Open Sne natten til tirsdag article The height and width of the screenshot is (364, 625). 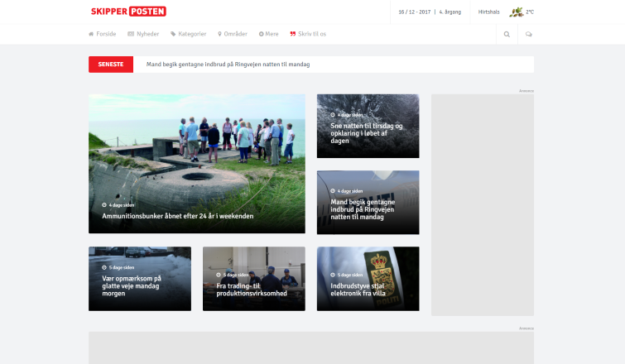pos(367,133)
